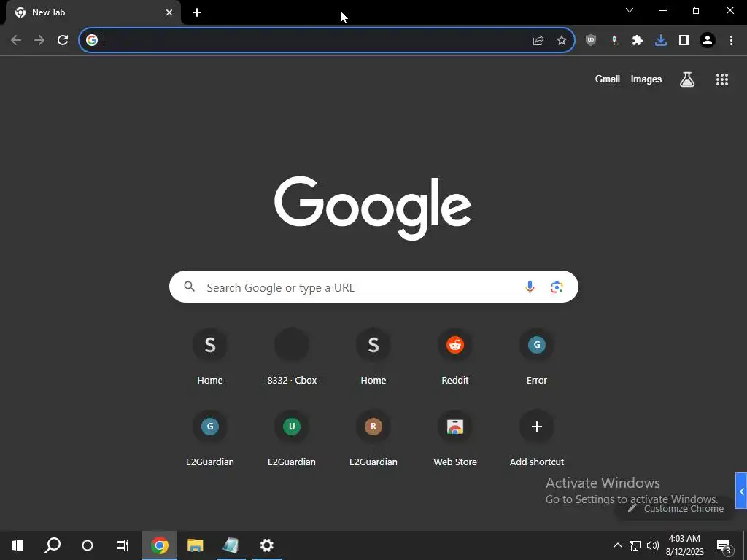Viewport: 747px width, 560px height.
Task: Close the New Tab tab
Action: click(x=169, y=12)
